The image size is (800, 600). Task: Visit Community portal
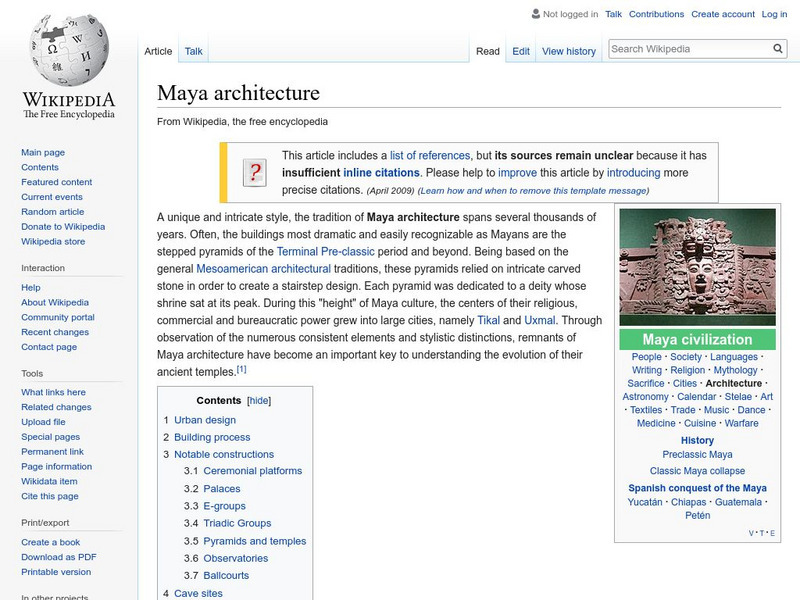point(58,317)
